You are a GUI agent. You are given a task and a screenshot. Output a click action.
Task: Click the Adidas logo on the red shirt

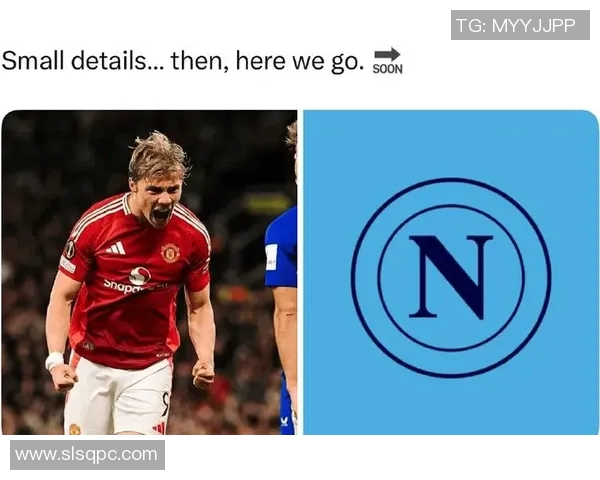click(116, 248)
